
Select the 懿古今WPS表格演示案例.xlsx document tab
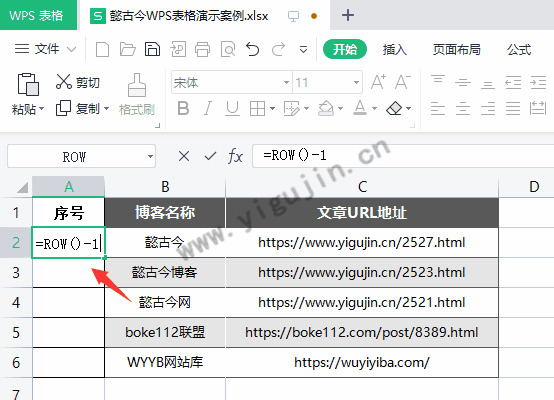205,16
